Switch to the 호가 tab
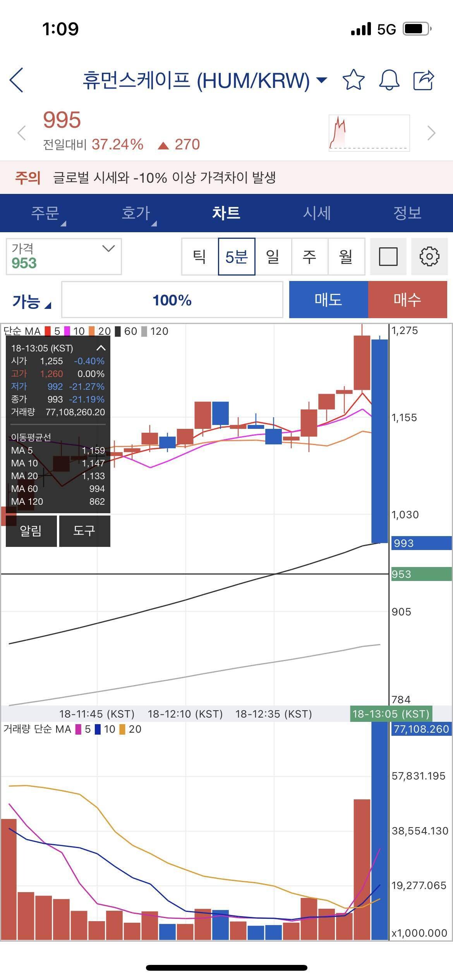 click(x=136, y=213)
